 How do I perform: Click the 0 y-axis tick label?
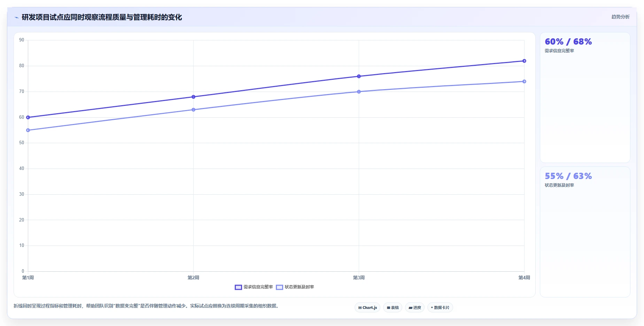(x=23, y=271)
